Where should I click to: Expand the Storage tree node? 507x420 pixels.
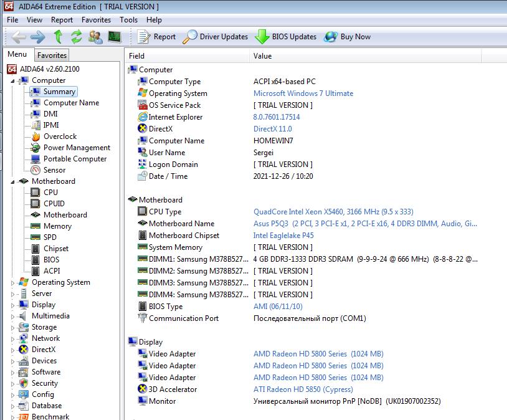[12, 328]
